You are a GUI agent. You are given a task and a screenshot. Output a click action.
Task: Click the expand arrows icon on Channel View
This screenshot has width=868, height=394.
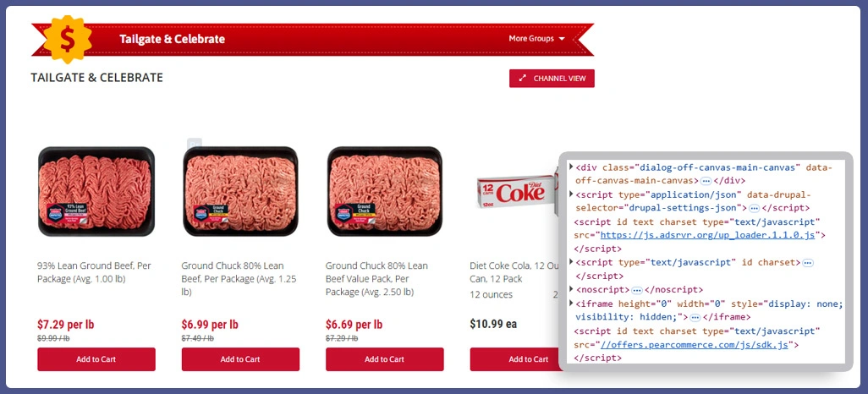click(x=522, y=79)
